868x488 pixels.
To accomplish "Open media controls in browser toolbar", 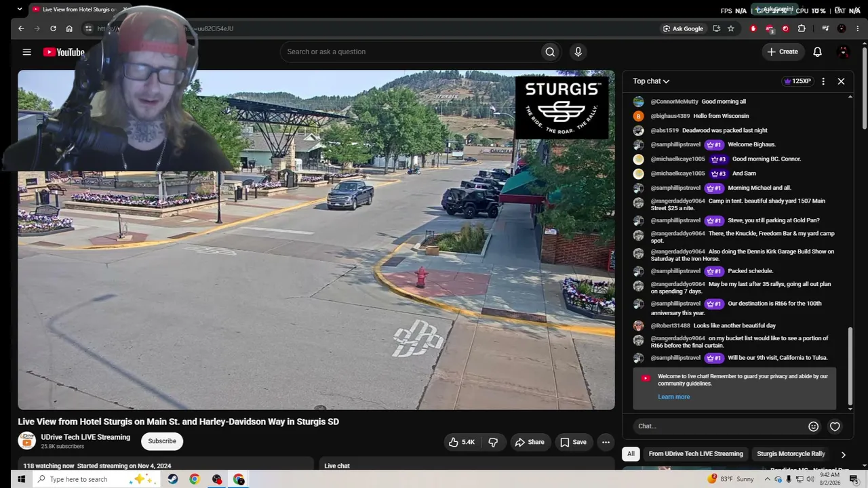I will (x=825, y=28).
